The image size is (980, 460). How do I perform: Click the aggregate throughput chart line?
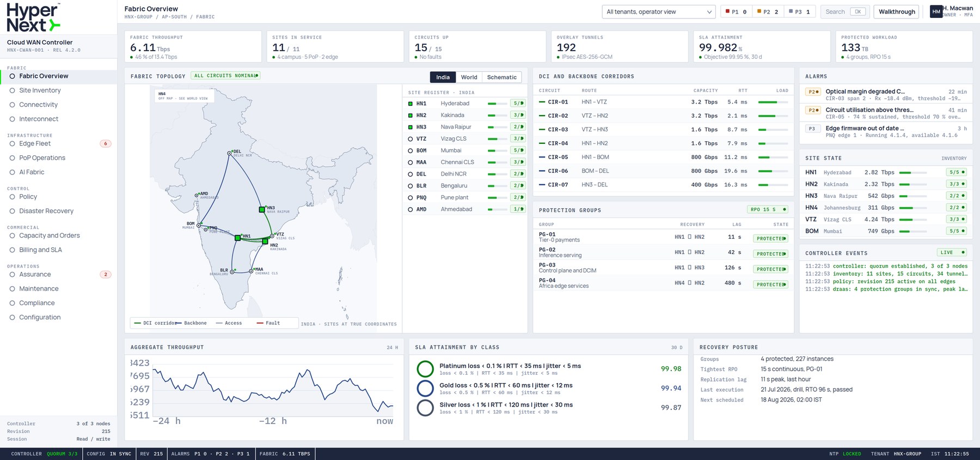[273, 390]
